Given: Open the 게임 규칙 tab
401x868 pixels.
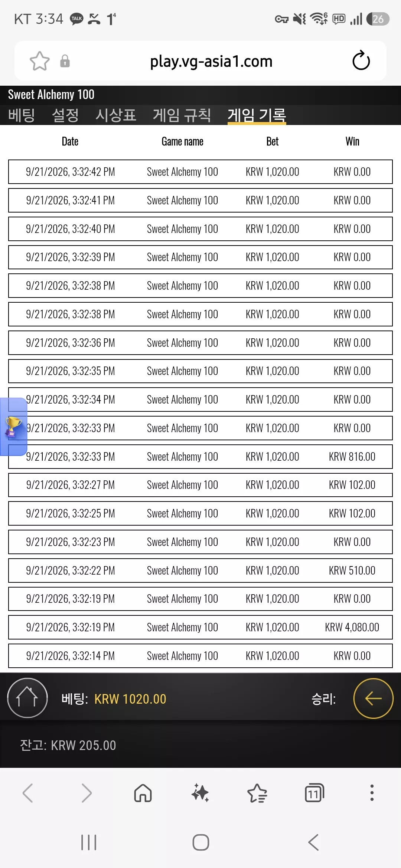Looking at the screenshot, I should pos(182,115).
